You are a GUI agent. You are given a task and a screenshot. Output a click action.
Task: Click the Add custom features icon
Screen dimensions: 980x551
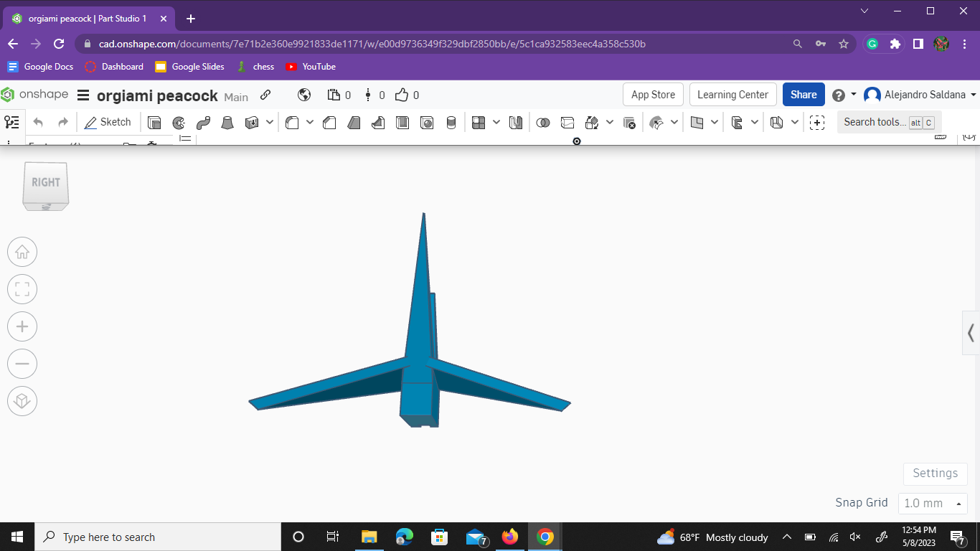tap(817, 123)
